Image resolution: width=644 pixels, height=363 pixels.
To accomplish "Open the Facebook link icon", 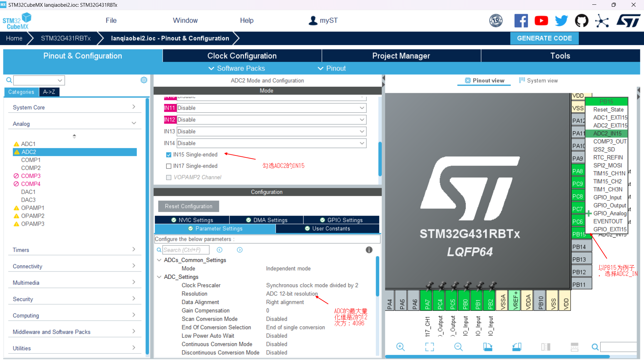I will click(521, 21).
